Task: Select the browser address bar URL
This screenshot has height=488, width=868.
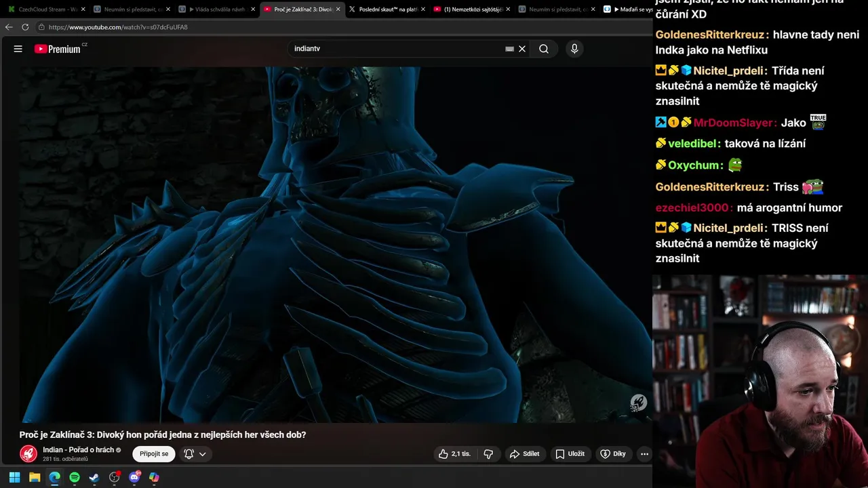Action: (x=118, y=27)
